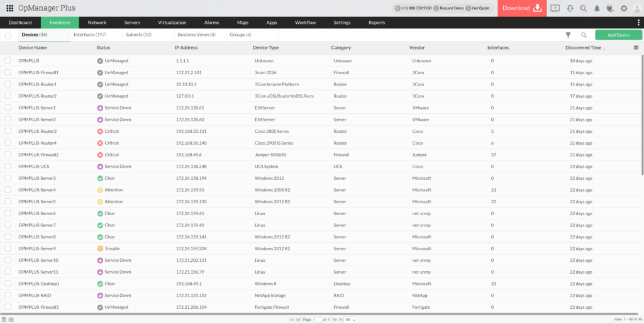
Task: Click the red Download button
Action: (521, 8)
